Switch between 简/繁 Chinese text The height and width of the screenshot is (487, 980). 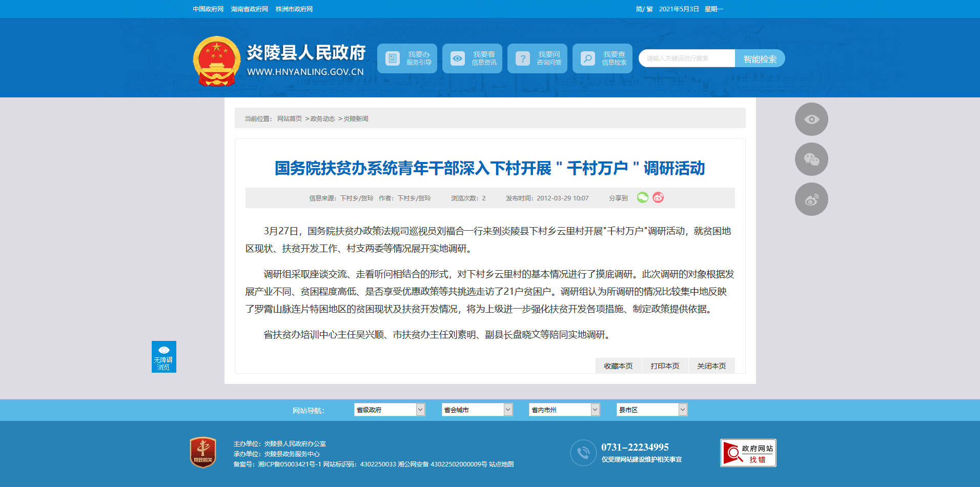pyautogui.click(x=644, y=9)
